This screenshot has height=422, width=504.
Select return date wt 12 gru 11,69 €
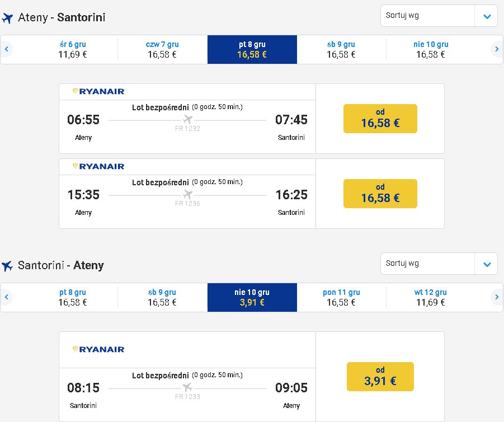[x=430, y=298]
